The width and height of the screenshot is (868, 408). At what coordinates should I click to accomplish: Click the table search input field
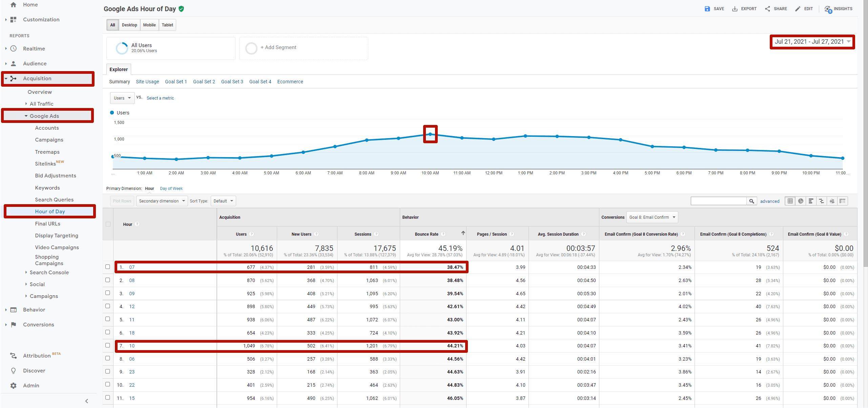point(719,201)
